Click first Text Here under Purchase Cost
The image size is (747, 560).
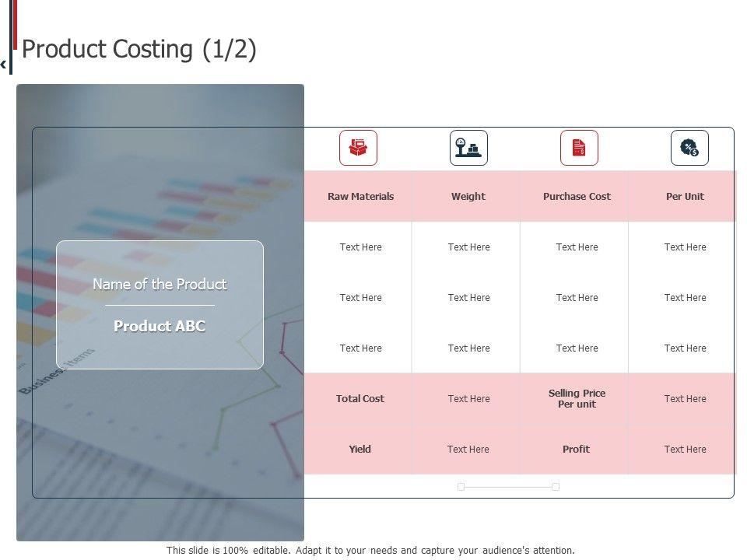click(577, 247)
